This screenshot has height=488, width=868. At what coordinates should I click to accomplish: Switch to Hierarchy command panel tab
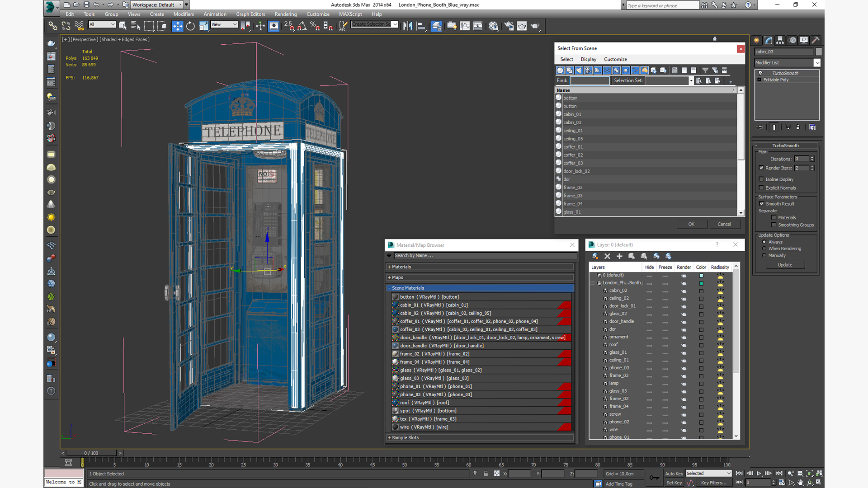780,40
